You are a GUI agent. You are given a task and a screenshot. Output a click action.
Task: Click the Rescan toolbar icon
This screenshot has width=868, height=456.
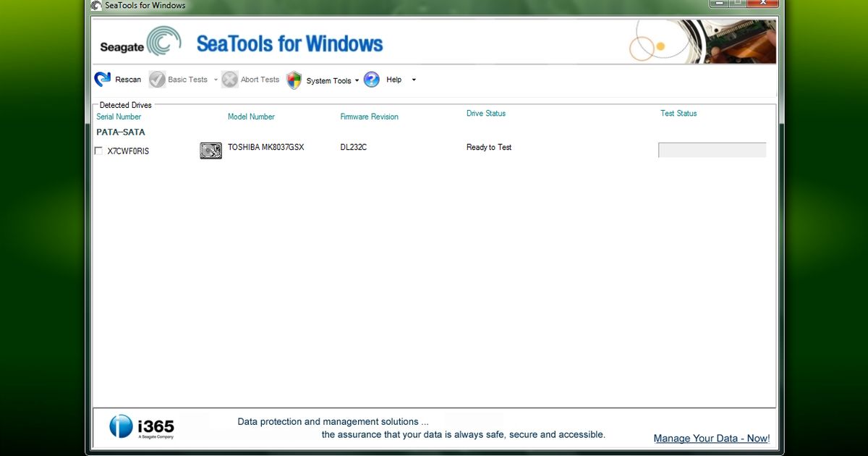[101, 80]
